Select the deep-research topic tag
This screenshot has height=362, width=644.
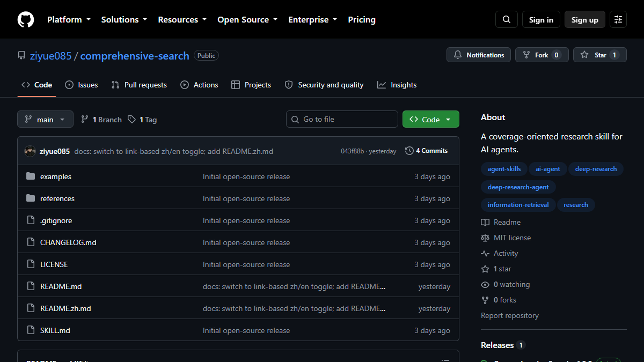coord(596,169)
